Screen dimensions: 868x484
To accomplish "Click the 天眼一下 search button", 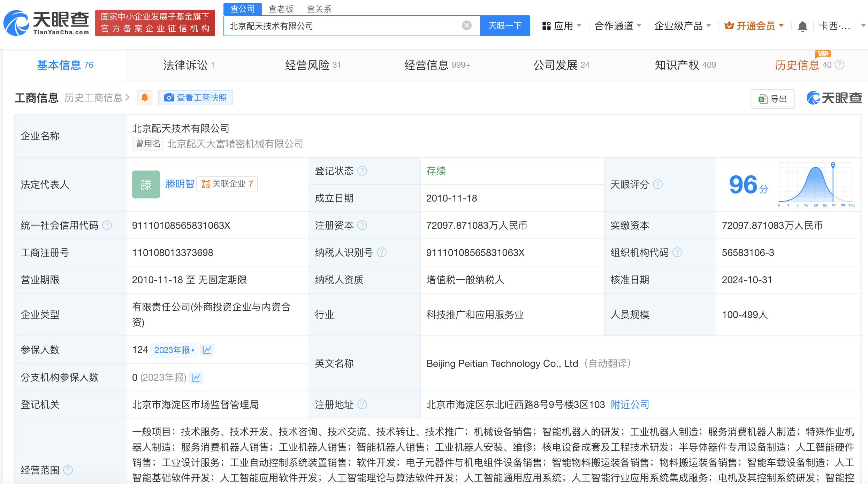I will 504,26.
